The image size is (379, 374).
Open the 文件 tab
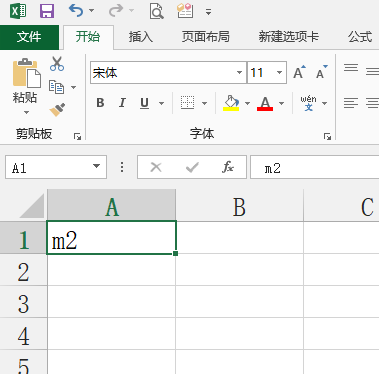tap(29, 37)
